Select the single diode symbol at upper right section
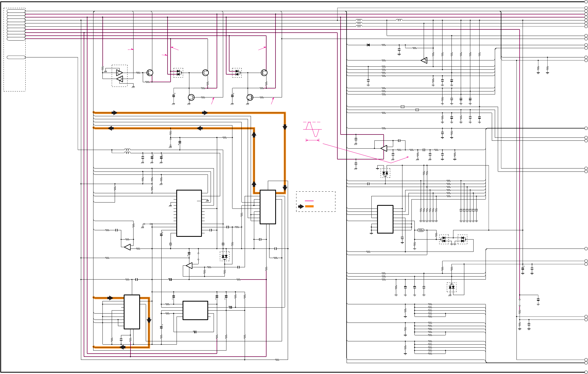 [368, 45]
